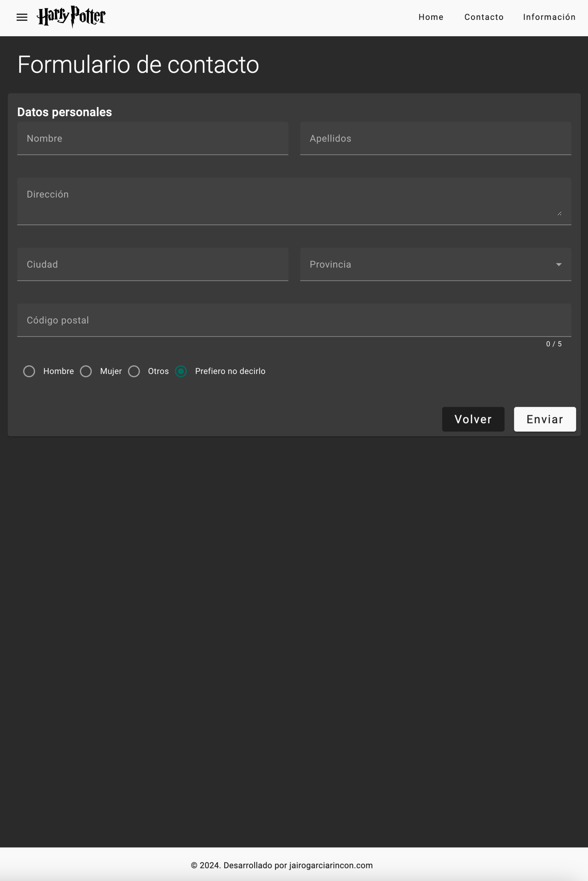Open the Provincia select field
Screen dimensions: 588x881
coord(428,264)
